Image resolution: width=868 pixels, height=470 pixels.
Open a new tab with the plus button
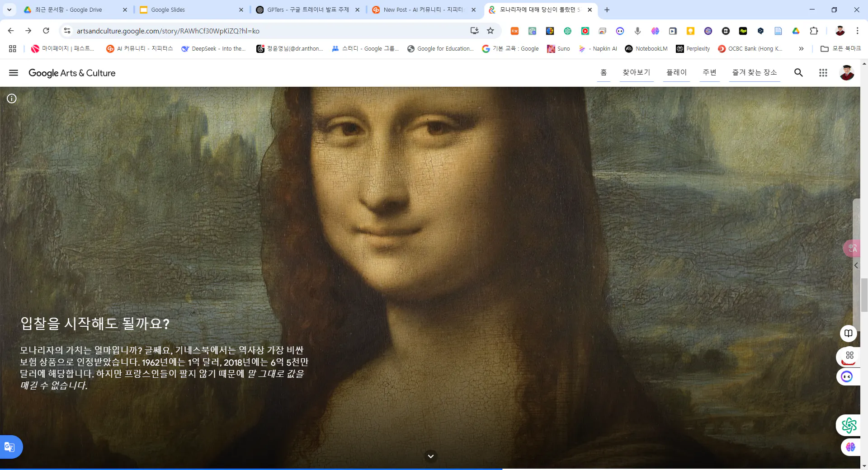click(607, 9)
